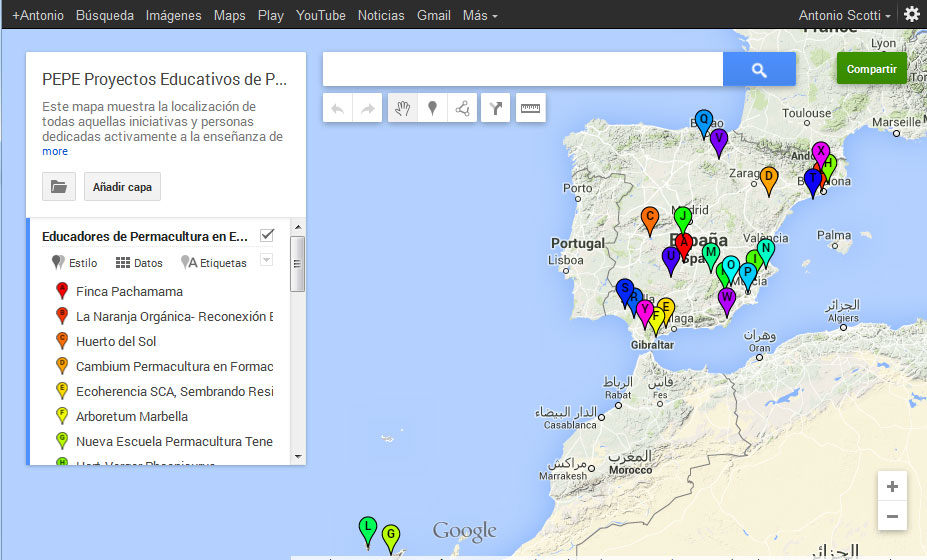
Task: Click map marker Q near Bilbao
Action: click(x=704, y=122)
